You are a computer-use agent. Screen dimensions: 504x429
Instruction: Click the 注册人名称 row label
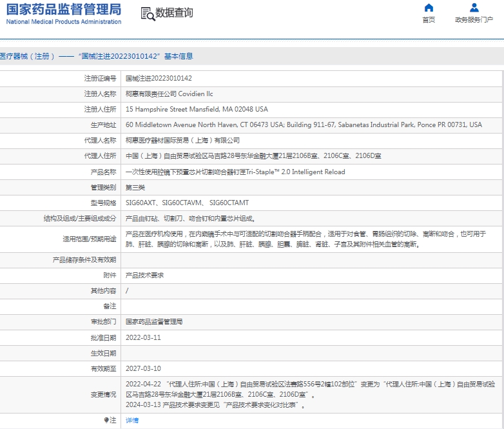click(x=100, y=94)
